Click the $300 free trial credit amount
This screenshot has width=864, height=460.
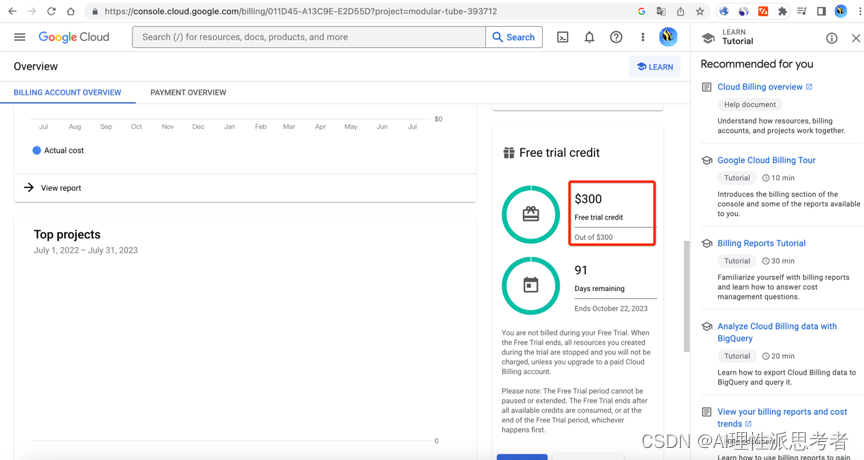(588, 199)
